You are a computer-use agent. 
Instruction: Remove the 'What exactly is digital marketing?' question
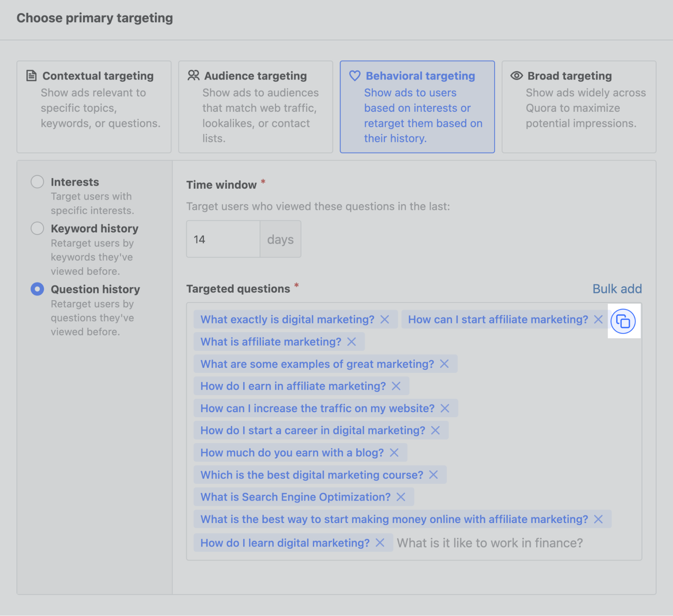[x=384, y=319]
